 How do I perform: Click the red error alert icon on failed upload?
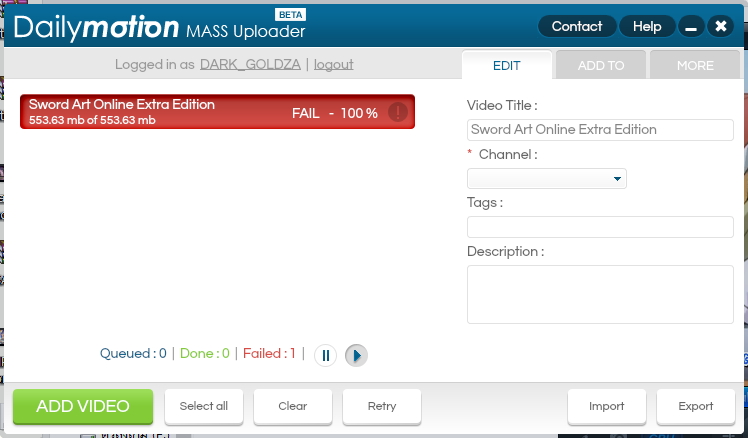tap(398, 113)
